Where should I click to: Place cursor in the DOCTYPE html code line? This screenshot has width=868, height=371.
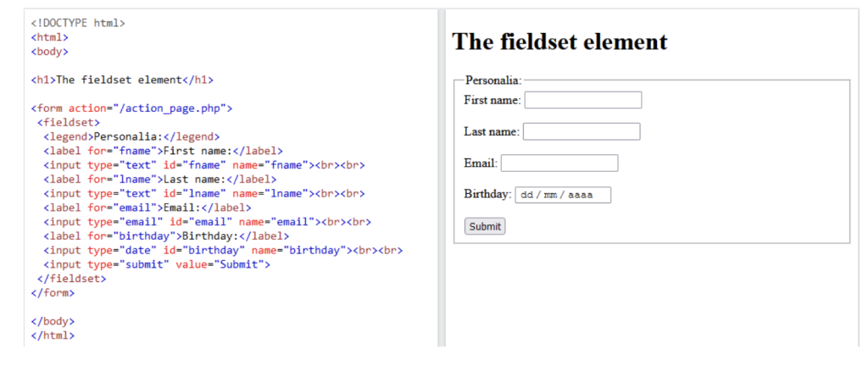pyautogui.click(x=78, y=23)
